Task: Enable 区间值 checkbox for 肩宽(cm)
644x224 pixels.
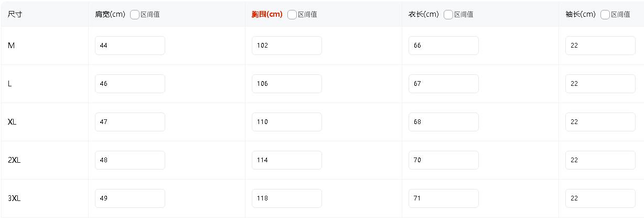Action: pyautogui.click(x=135, y=15)
